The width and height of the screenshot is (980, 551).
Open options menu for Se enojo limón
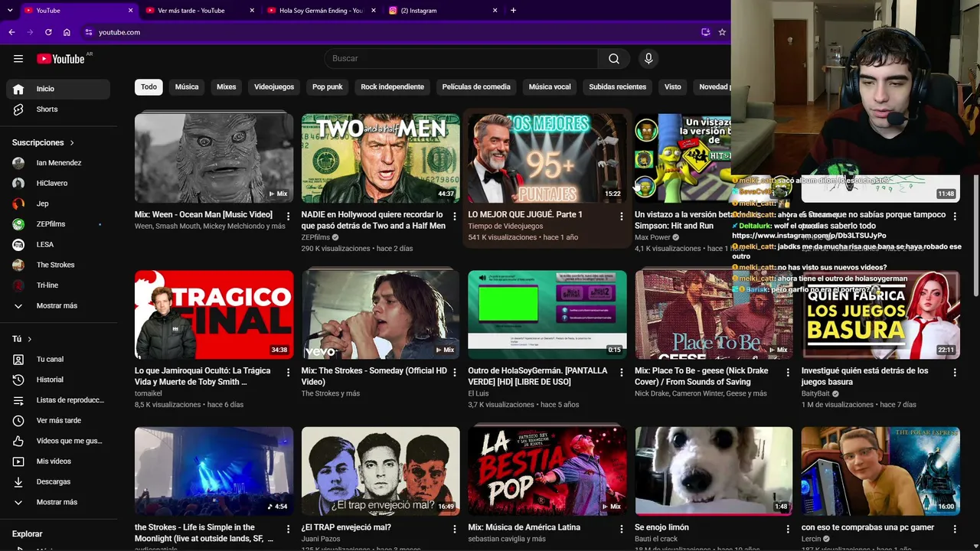788,529
